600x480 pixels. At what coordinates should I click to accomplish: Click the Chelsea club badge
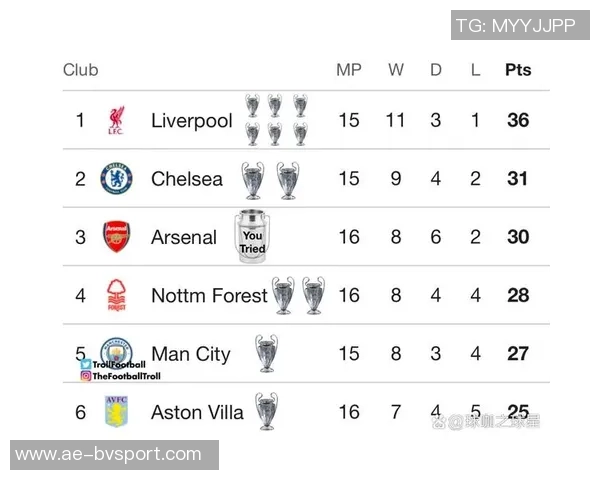tap(116, 179)
